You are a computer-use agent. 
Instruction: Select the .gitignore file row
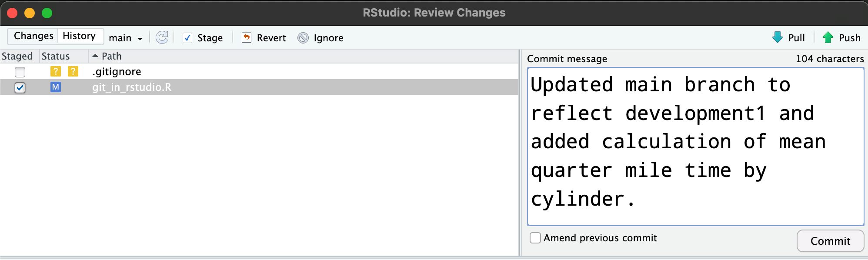pos(261,71)
